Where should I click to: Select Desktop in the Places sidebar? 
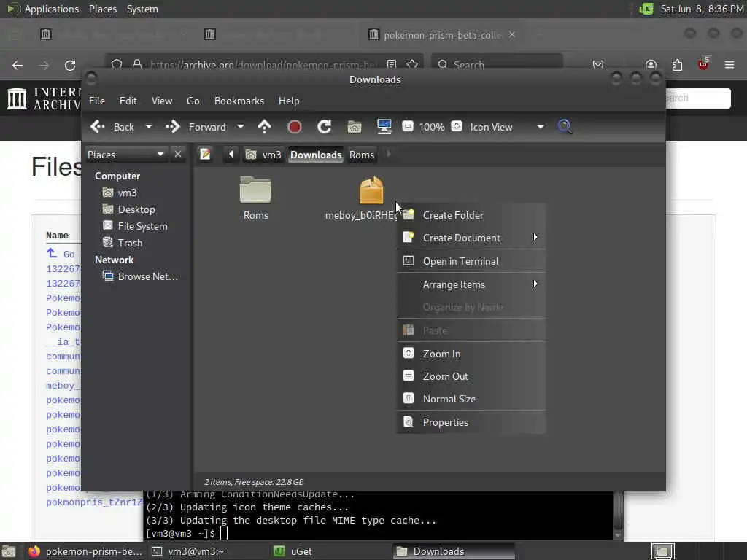[128, 209]
